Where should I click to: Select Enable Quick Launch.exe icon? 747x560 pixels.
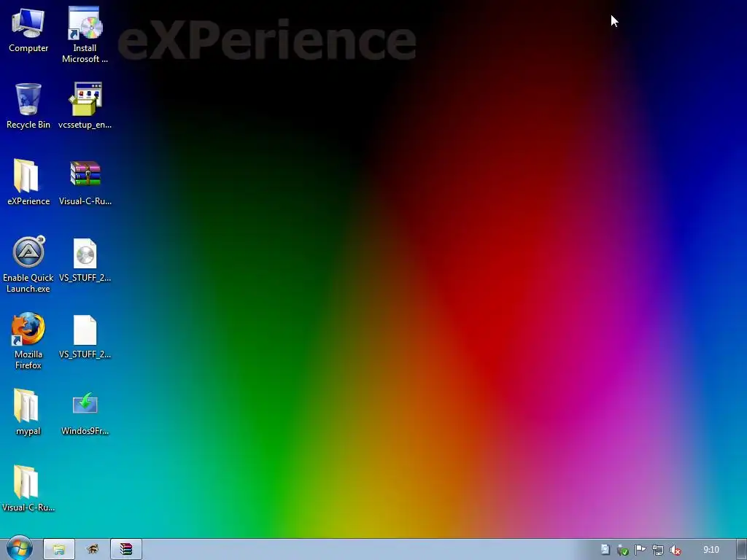[x=28, y=264]
